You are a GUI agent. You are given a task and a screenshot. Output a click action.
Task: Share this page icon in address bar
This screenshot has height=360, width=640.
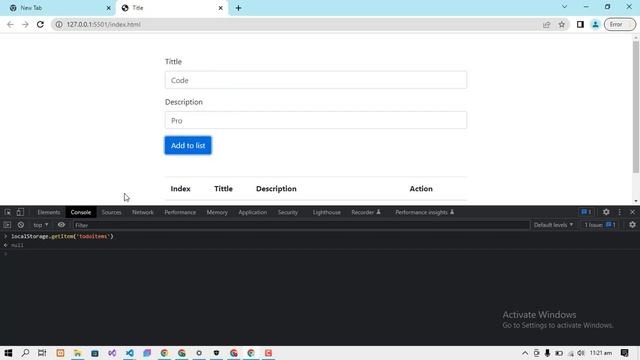(547, 24)
